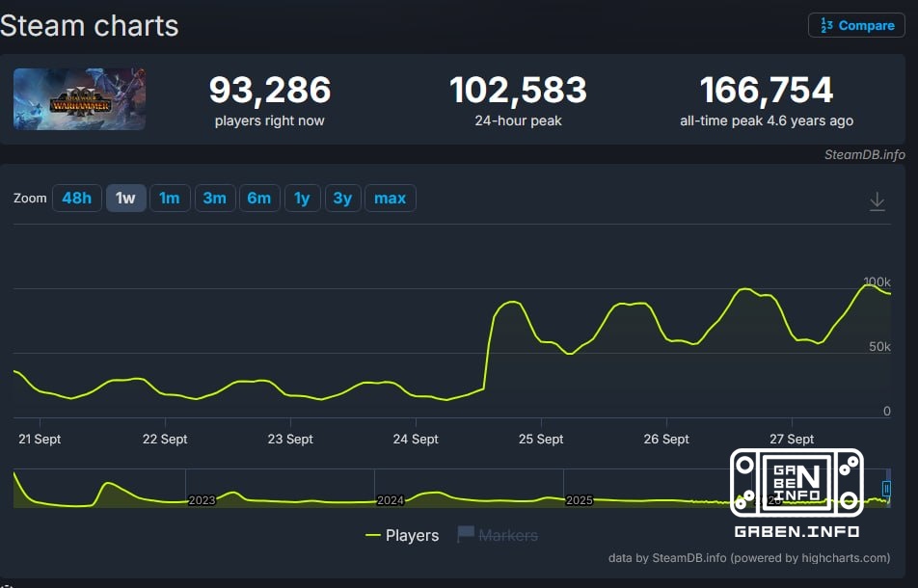918x588 pixels.
Task: Click the 2025 marker in the navigator timeline
Action: pos(580,500)
